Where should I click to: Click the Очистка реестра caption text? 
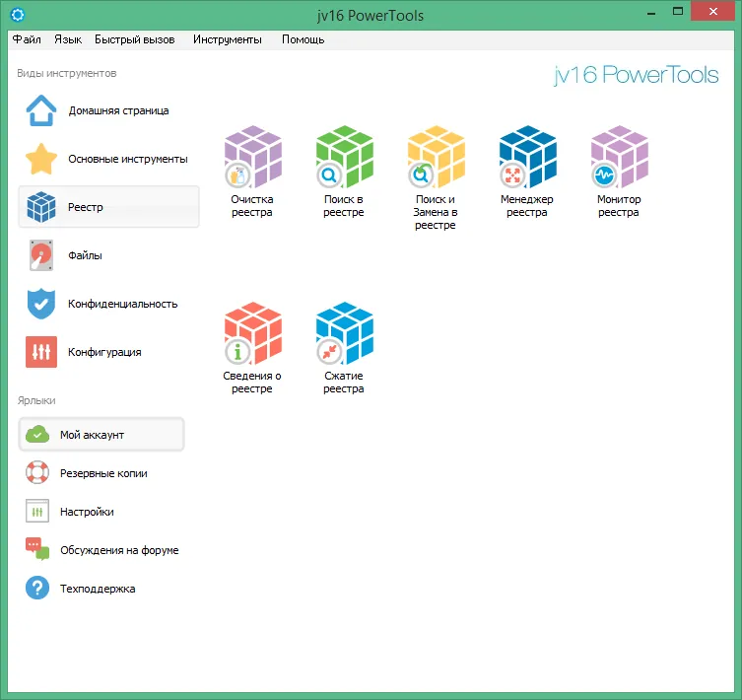[251, 205]
